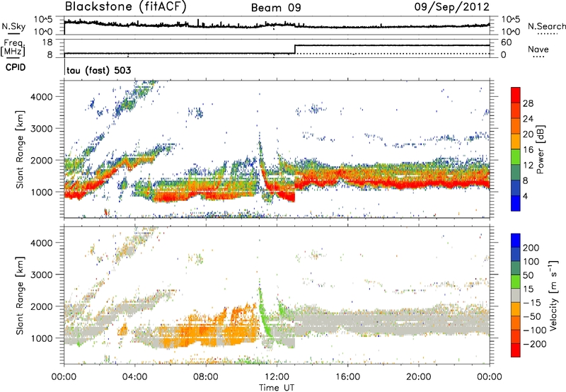The height and width of the screenshot is (392, 566).
Task: Click the "28" power colorbar label
Action: [528, 103]
